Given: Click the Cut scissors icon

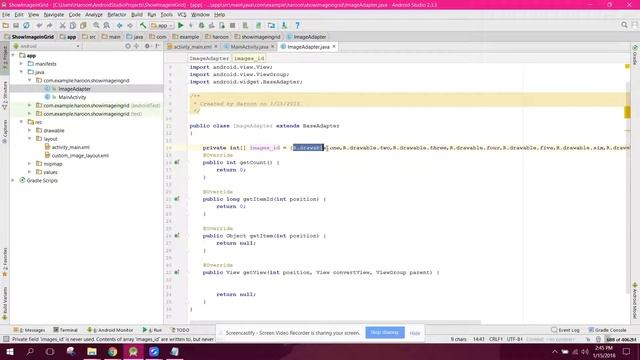Looking at the screenshot, I should pyautogui.click(x=62, y=25).
